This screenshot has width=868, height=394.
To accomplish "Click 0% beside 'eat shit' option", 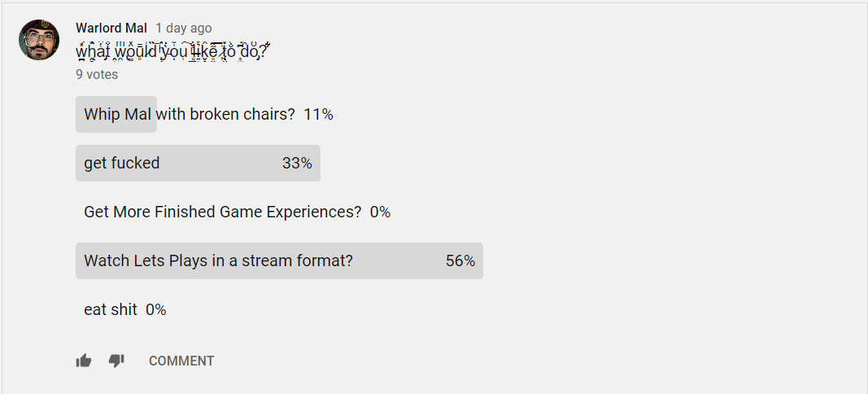I will [x=156, y=310].
